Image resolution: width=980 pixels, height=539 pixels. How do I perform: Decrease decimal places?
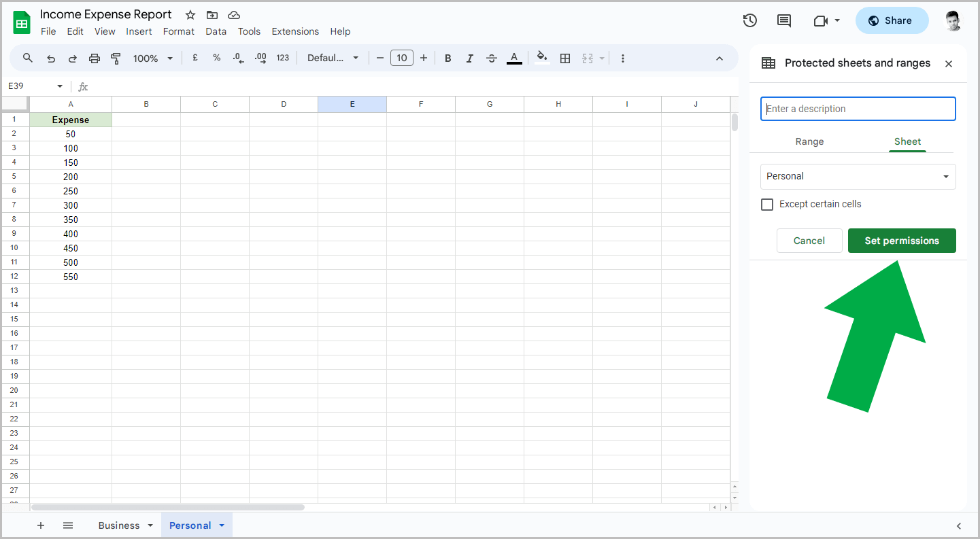coord(238,58)
